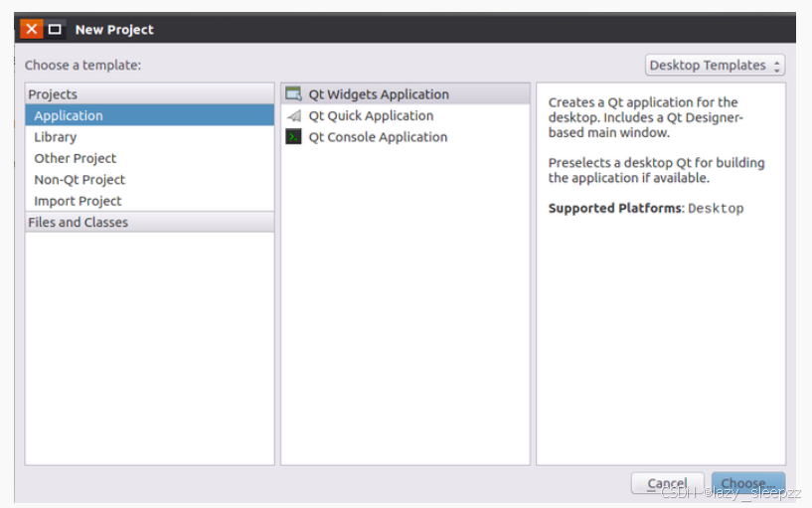Select Qt Quick Application template name
This screenshot has width=812, height=508.
tap(371, 115)
